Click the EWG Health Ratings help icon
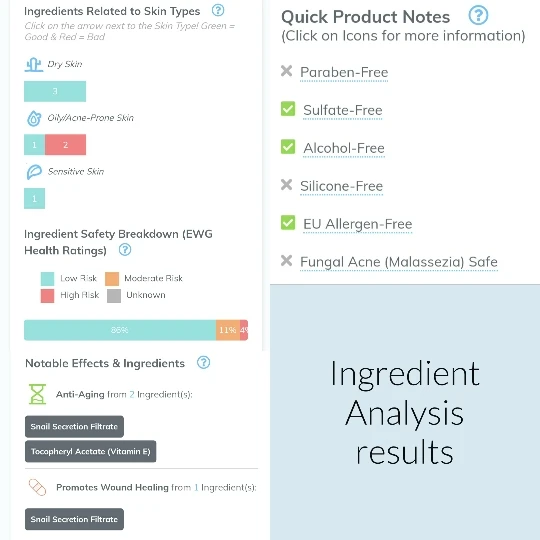540x540 pixels. point(125,250)
